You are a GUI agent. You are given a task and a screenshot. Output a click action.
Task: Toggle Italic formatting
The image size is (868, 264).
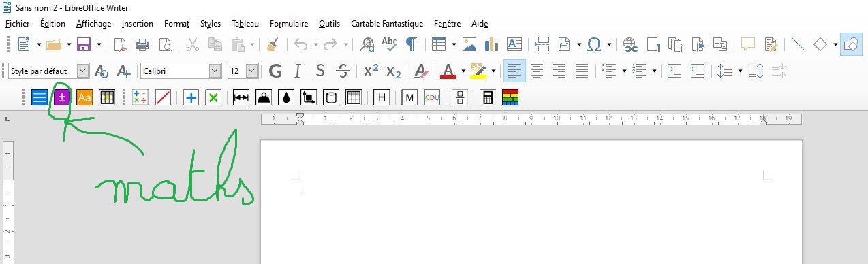click(x=298, y=71)
